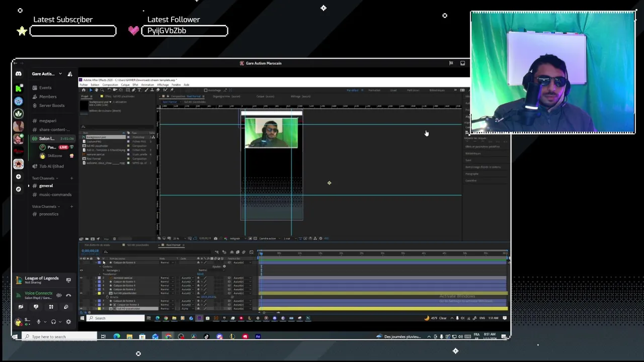The image size is (644, 362).
Task: Click the Add a Server plus icon
Action: click(18, 176)
